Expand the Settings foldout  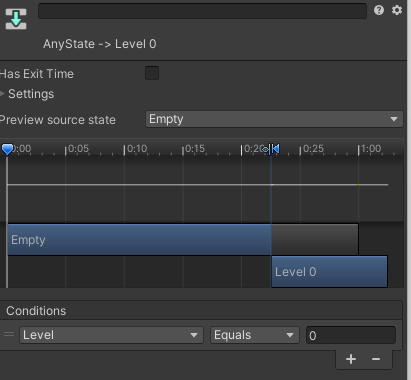[3, 94]
